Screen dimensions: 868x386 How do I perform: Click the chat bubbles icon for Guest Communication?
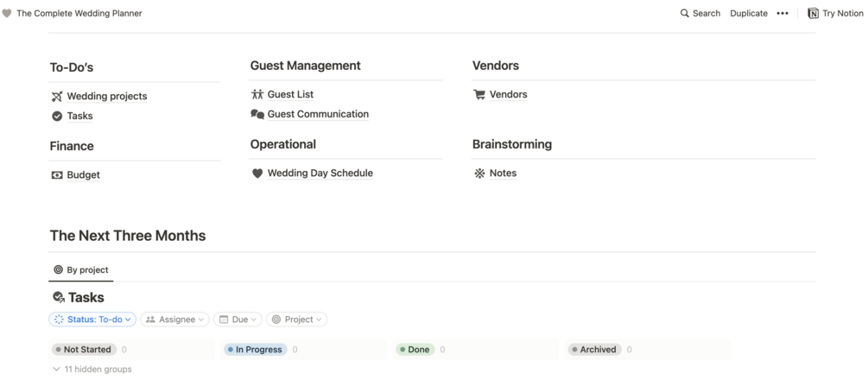(x=257, y=114)
